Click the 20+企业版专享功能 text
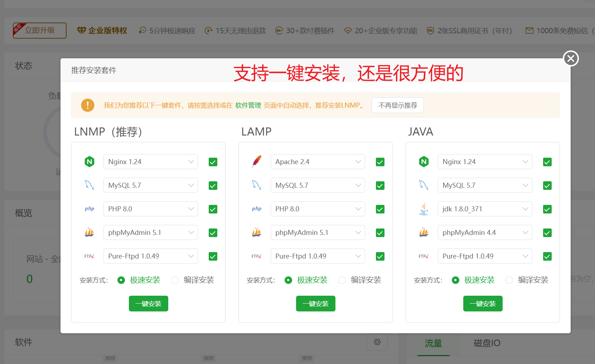The height and width of the screenshot is (364, 595). 386,31
